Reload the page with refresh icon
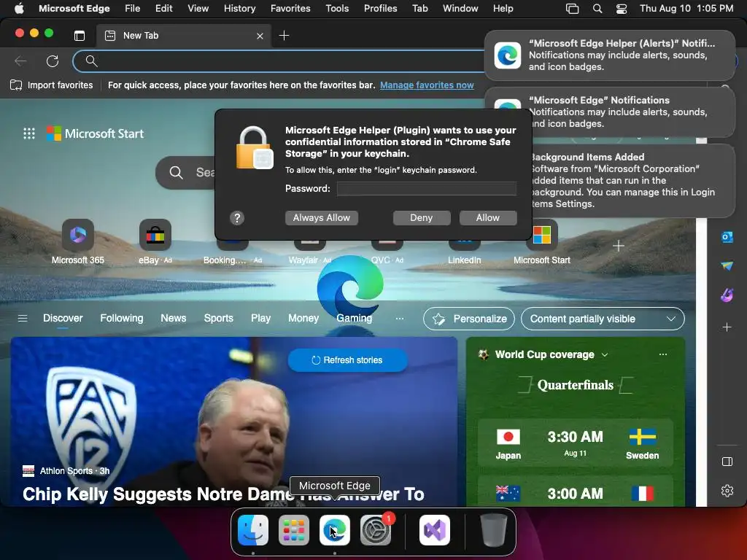This screenshot has width=747, height=560. [x=53, y=61]
